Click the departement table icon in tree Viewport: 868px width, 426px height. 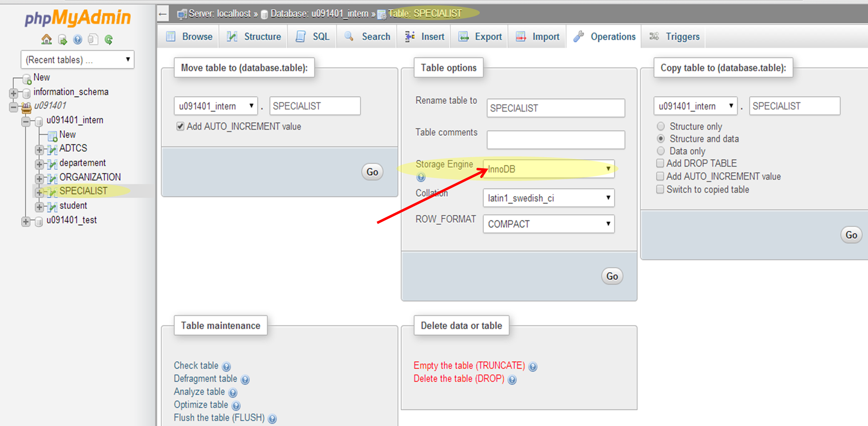point(52,164)
